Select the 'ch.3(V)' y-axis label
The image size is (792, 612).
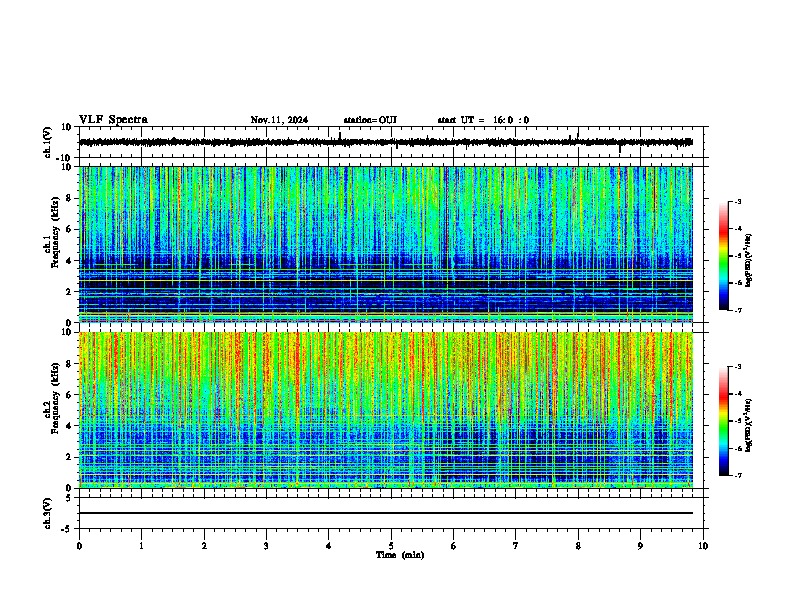47,514
